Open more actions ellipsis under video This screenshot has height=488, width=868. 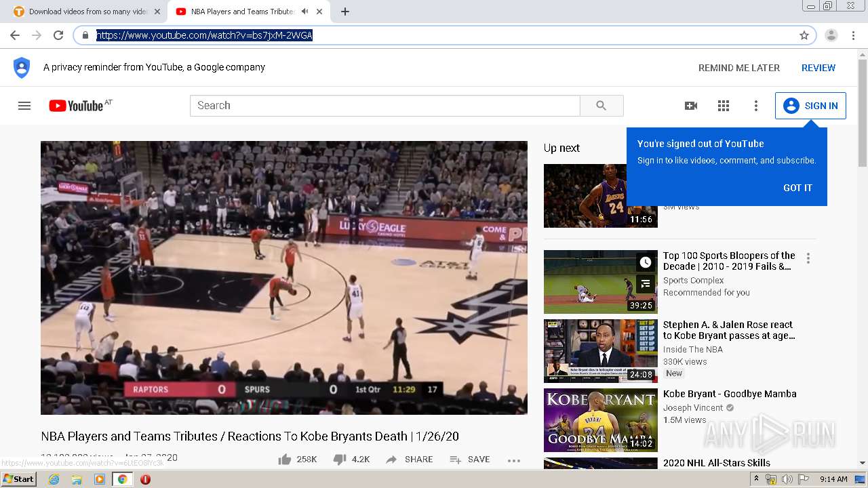(514, 460)
